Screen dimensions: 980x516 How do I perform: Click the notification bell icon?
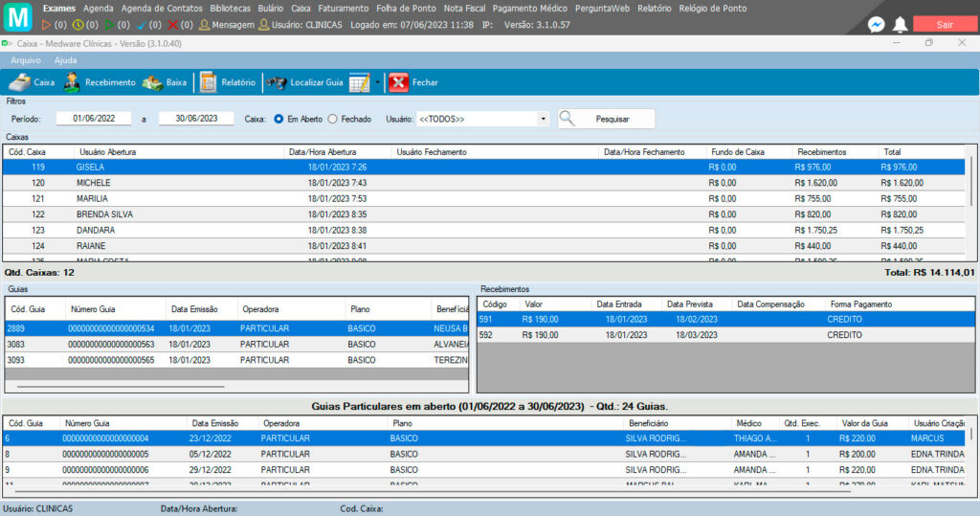pyautogui.click(x=900, y=25)
